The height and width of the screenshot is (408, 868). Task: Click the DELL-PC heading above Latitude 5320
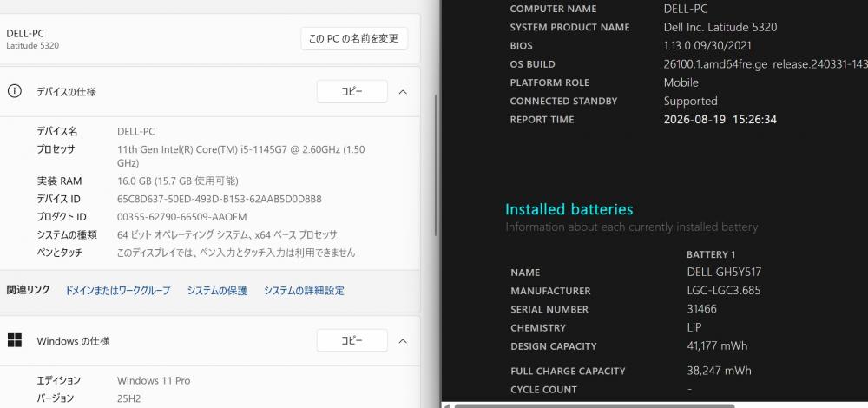(25, 33)
